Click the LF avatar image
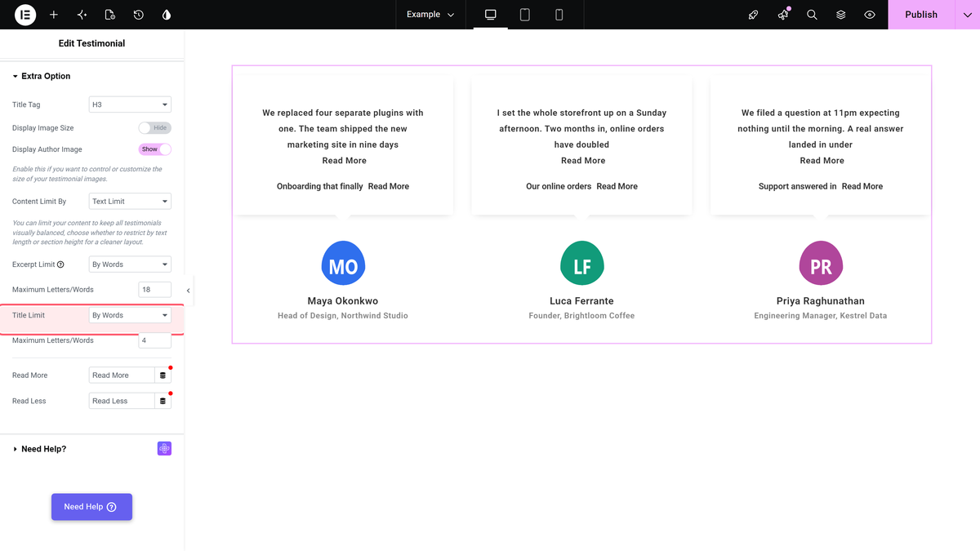The width and height of the screenshot is (980, 551). tap(582, 264)
